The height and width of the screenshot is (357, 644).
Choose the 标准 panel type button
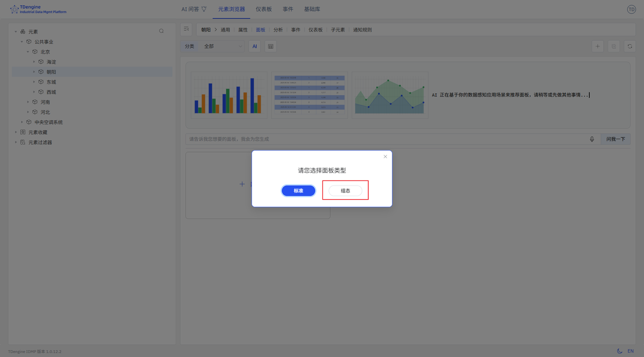point(298,191)
